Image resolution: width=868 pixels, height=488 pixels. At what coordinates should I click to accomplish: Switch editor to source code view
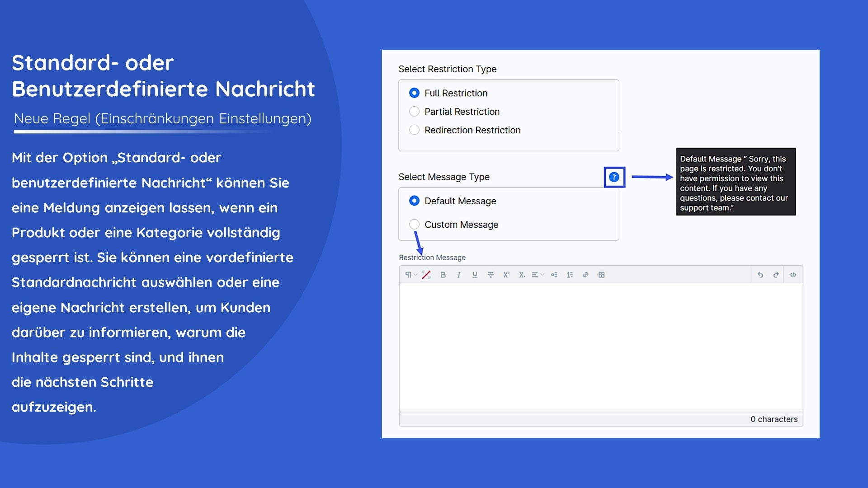coord(793,275)
